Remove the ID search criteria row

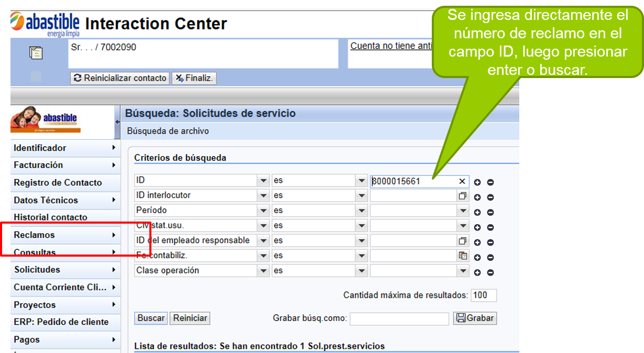pos(490,182)
